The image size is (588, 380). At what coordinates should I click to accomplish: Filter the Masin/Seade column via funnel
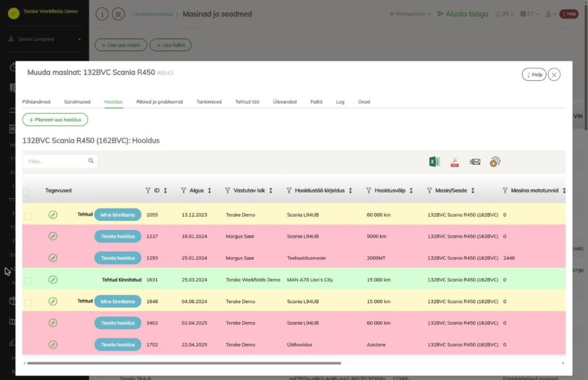(430, 191)
